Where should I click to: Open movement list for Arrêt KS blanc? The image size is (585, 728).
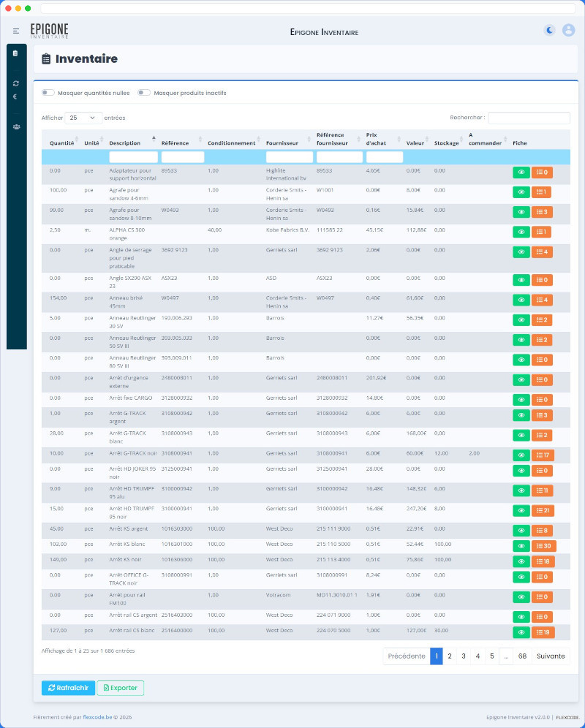(x=543, y=546)
